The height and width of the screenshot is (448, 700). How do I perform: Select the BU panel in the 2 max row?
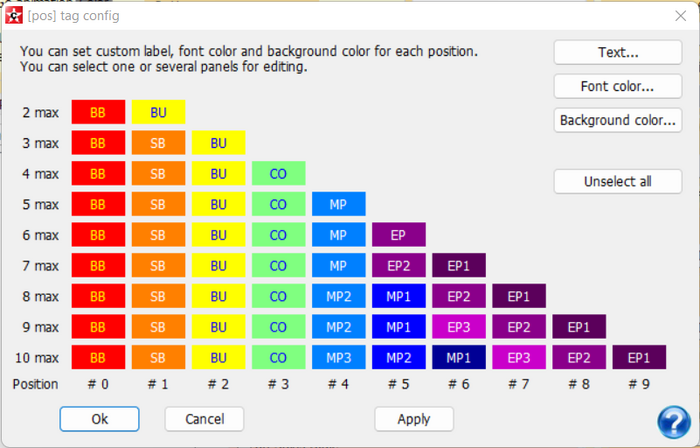click(158, 112)
